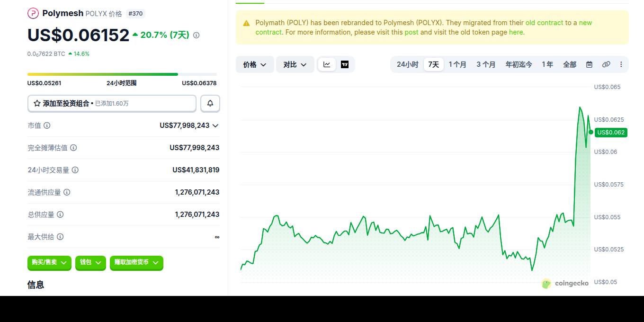The width and height of the screenshot is (644, 322).
Task: Click the #370 rank badge
Action: tap(135, 14)
